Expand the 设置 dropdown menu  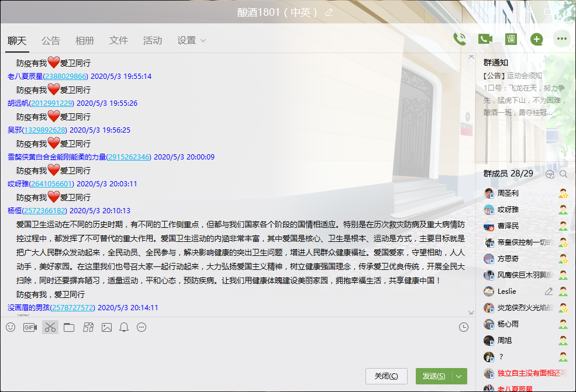click(x=192, y=40)
